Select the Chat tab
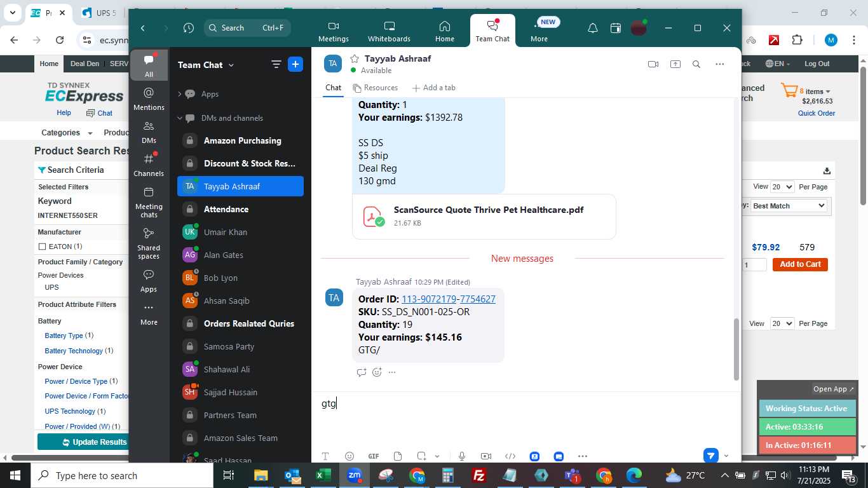Screen dimensions: 868x488 [333, 88]
